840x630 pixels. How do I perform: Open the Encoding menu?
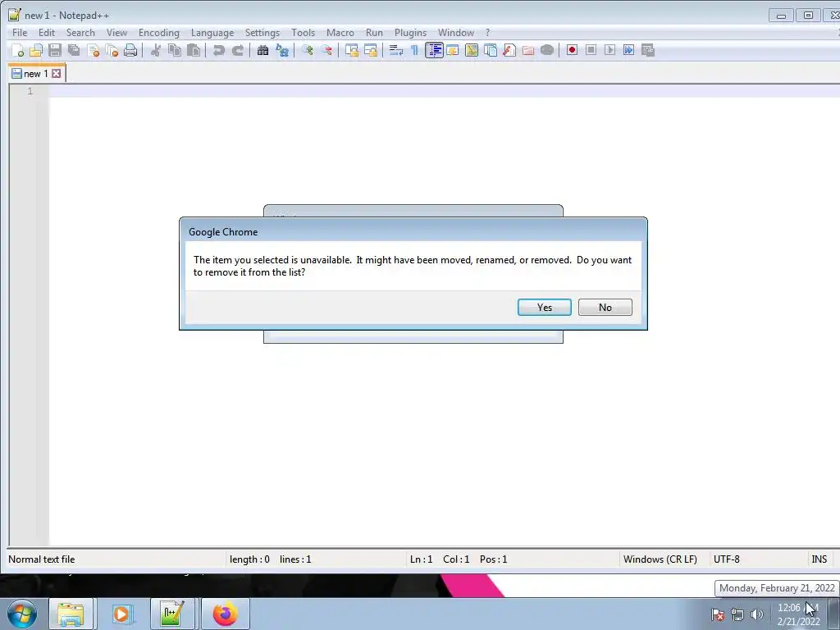pyautogui.click(x=159, y=33)
